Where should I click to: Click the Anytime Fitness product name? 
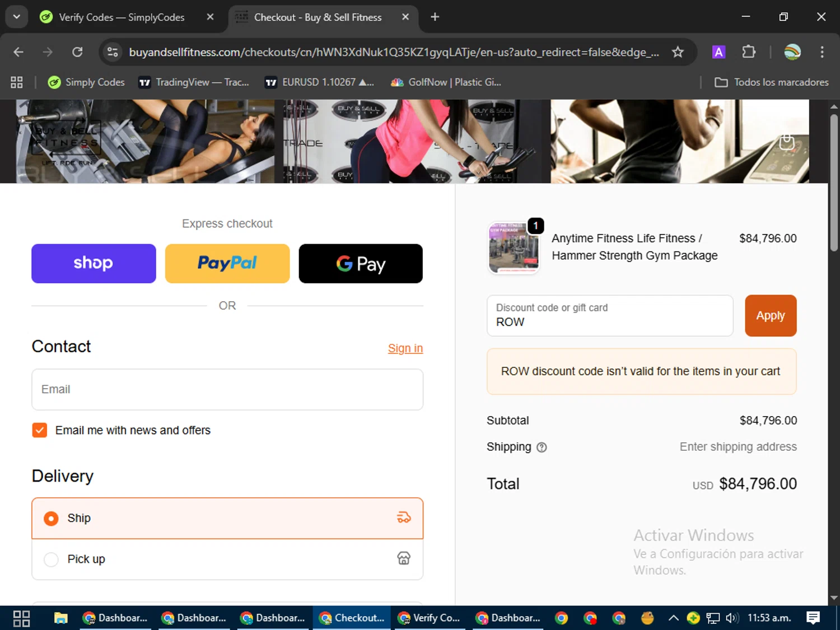tap(634, 247)
